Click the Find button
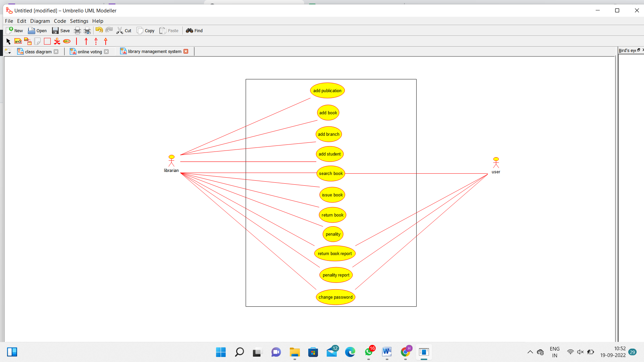This screenshot has width=644, height=362. point(195,31)
